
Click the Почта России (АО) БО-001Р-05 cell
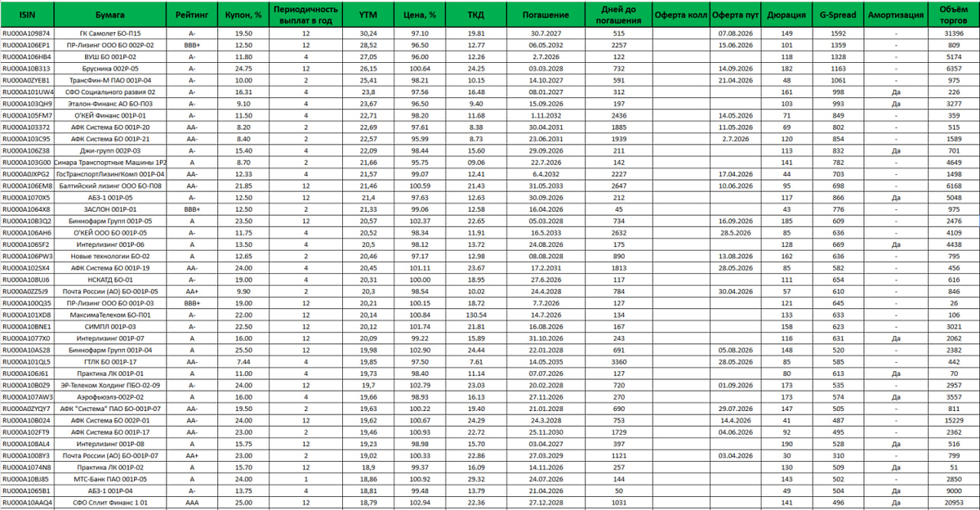pos(110,293)
